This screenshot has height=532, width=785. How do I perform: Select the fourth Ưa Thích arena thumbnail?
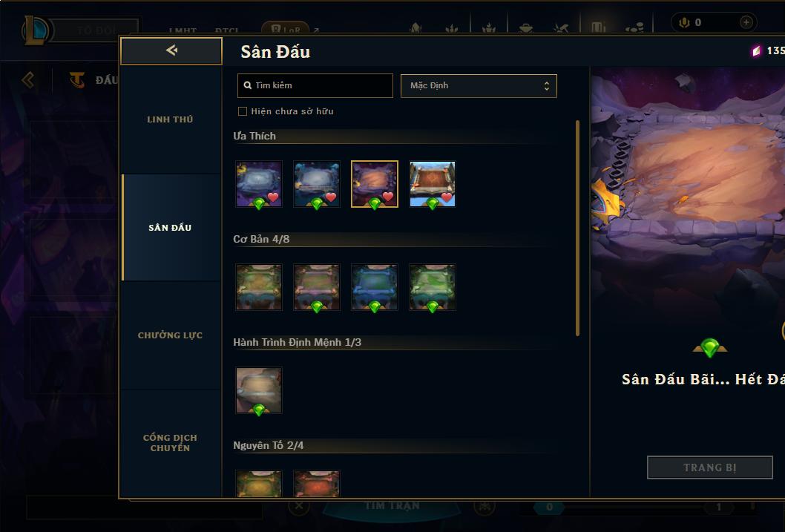pos(433,184)
